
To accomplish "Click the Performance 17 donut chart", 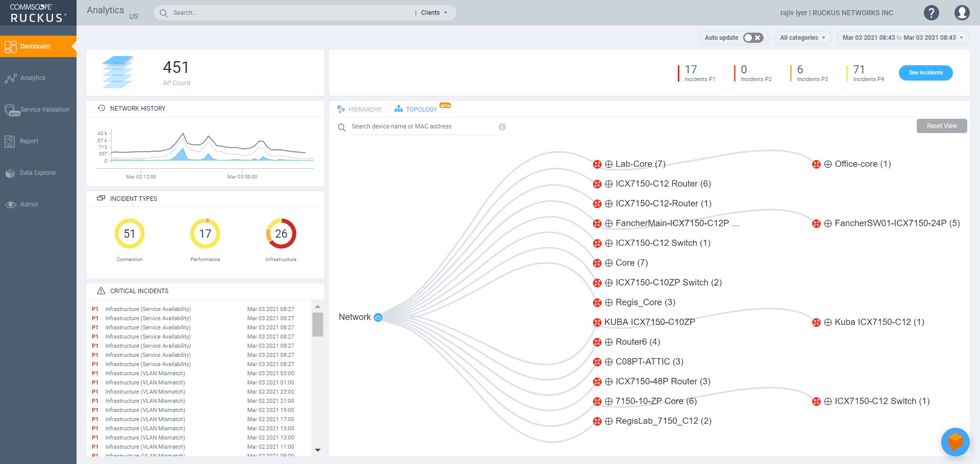I will (205, 234).
